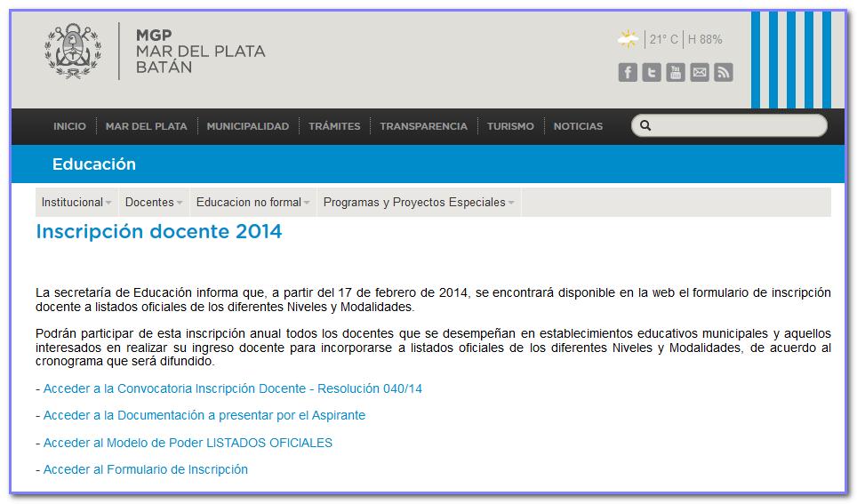Select TRÁMITES in the navigation bar
This screenshot has width=857, height=504.
pos(334,126)
